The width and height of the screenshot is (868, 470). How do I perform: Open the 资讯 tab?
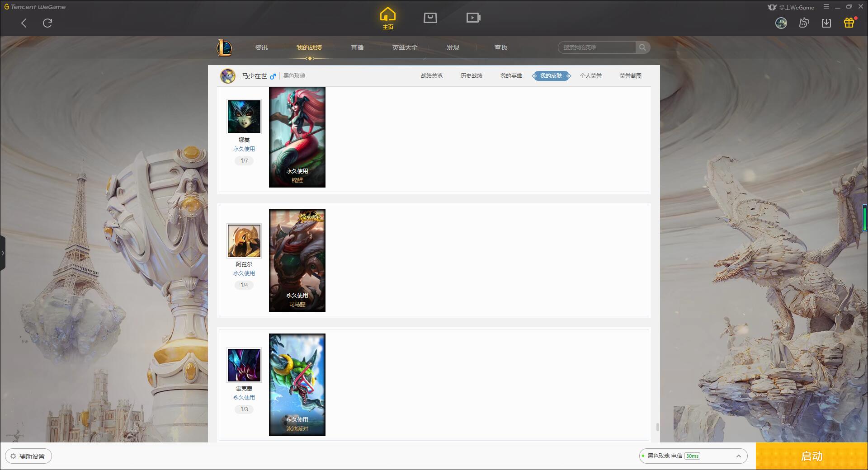click(x=261, y=47)
